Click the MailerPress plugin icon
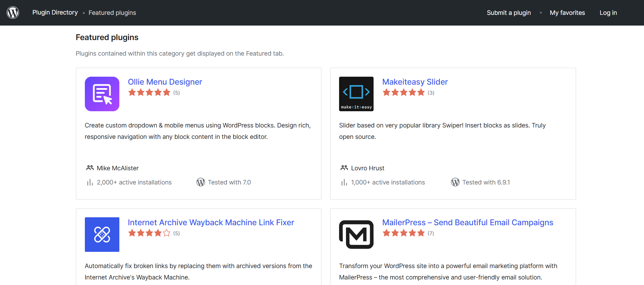This screenshot has height=285, width=644. 356,235
